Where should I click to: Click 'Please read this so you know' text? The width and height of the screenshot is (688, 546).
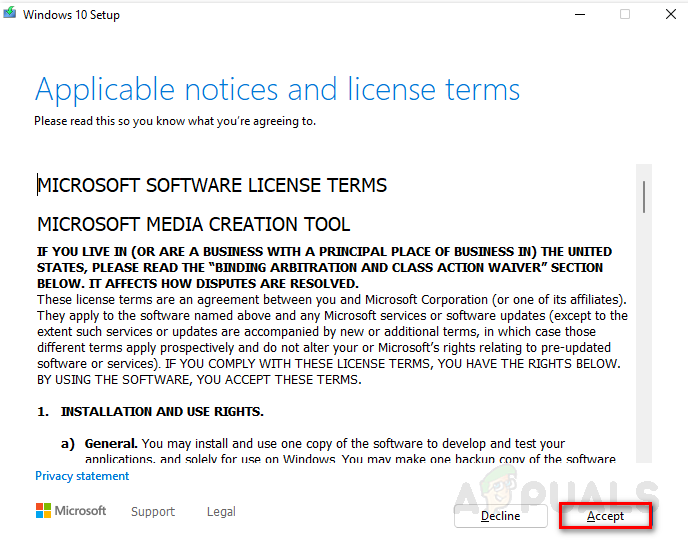click(175, 121)
